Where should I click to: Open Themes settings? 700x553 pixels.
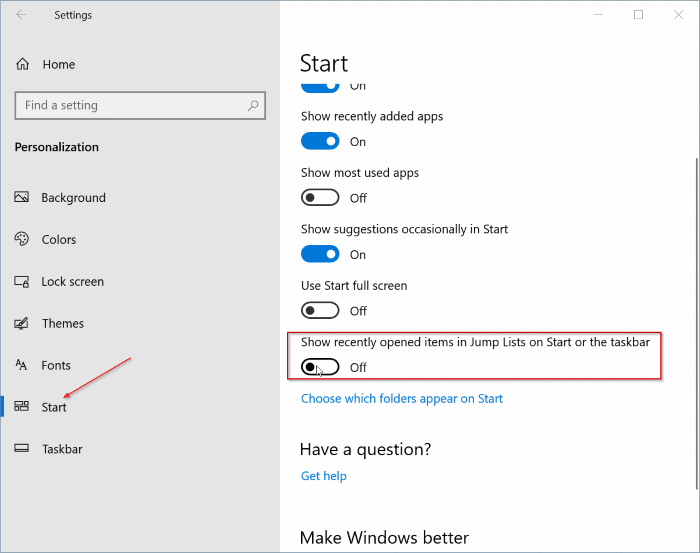(x=63, y=324)
